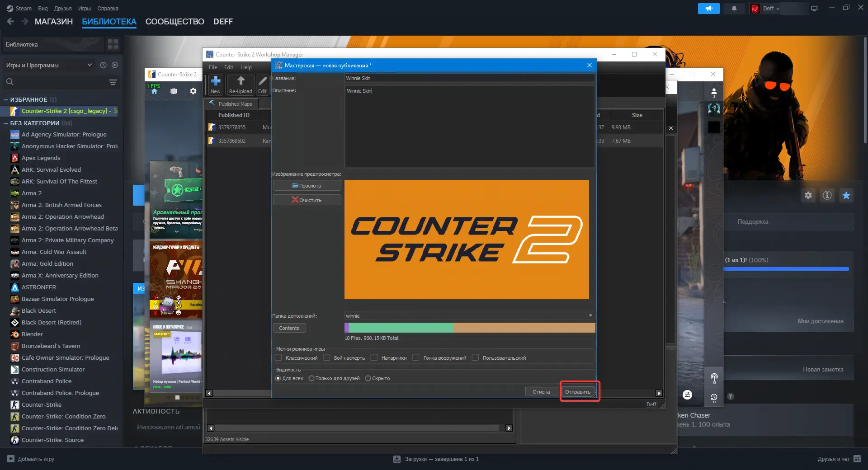This screenshot has width=868, height=470.
Task: Enable the Пользовательский mode tag
Action: (x=475, y=357)
